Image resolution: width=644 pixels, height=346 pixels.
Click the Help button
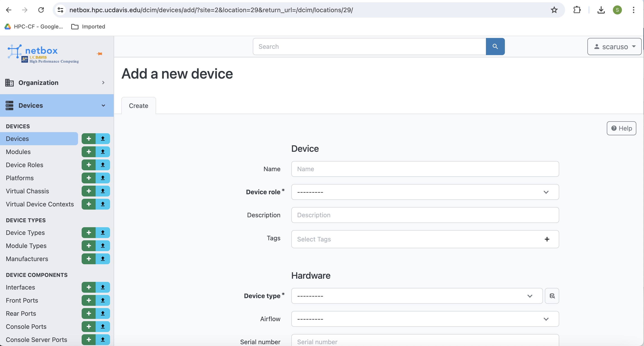click(x=621, y=128)
